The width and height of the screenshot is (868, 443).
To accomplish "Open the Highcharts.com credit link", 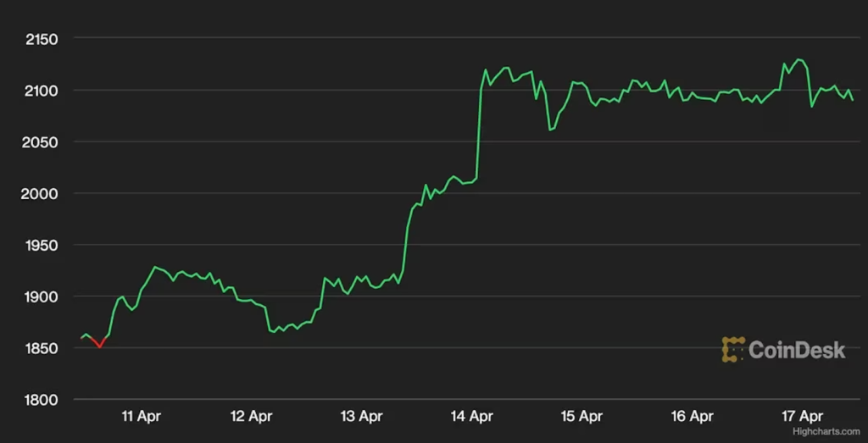I will 829,431.
